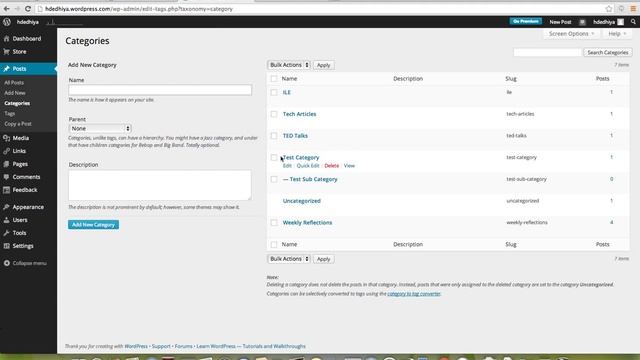The height and width of the screenshot is (360, 640).
Task: Click the hdedhiya user avatar
Action: pyautogui.click(x=620, y=22)
